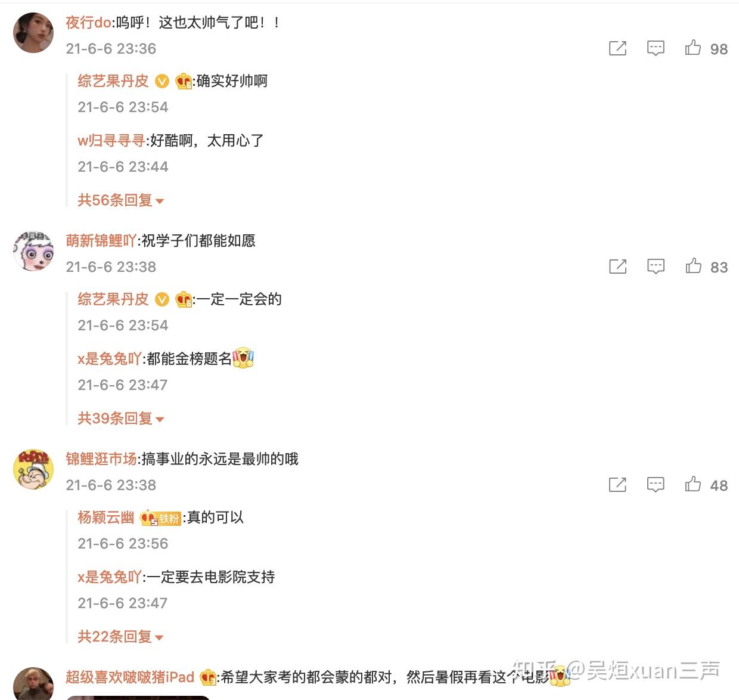
Task: Open 超级喜欢啵啵猪iPad's profile link
Action: 130,677
